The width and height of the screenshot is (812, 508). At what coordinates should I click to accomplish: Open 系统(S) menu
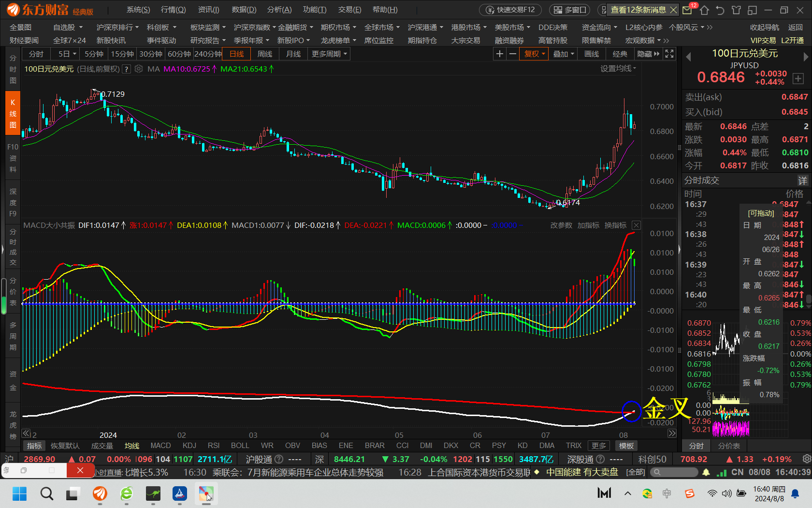click(138, 10)
